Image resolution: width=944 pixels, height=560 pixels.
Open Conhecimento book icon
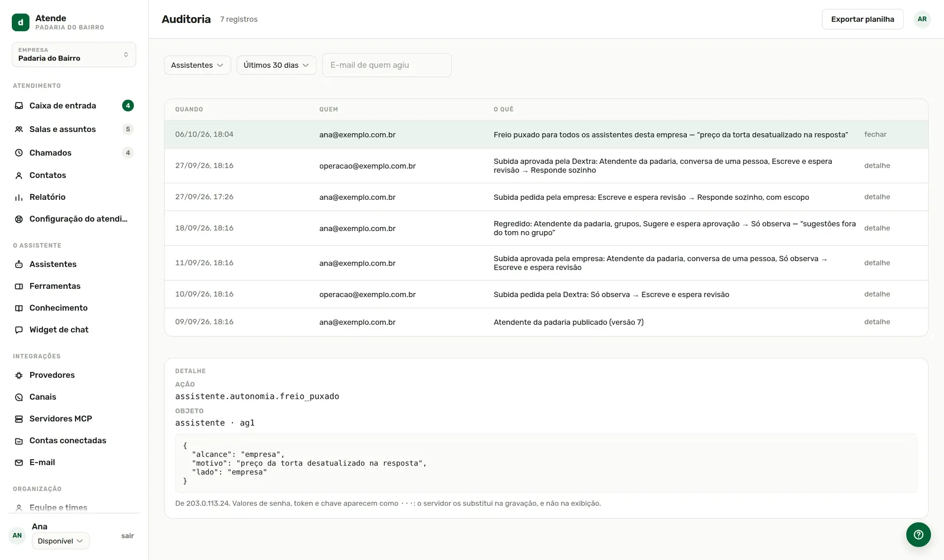coord(19,308)
